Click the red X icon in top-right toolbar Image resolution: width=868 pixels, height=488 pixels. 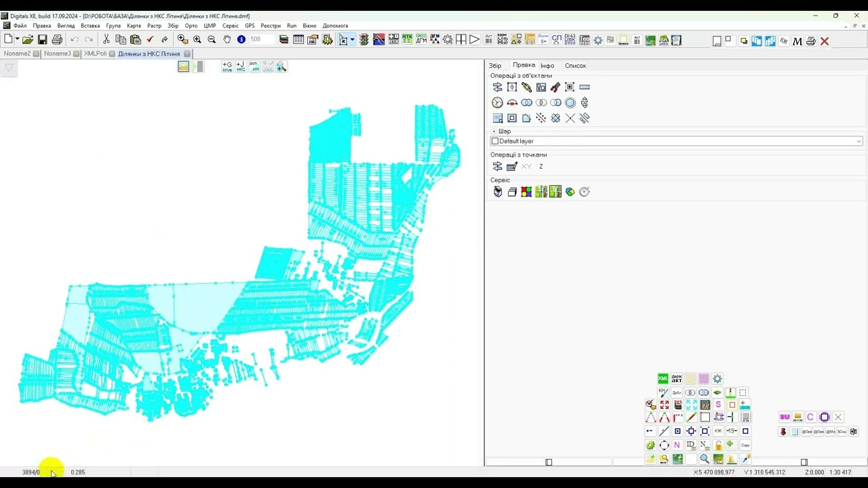point(825,41)
